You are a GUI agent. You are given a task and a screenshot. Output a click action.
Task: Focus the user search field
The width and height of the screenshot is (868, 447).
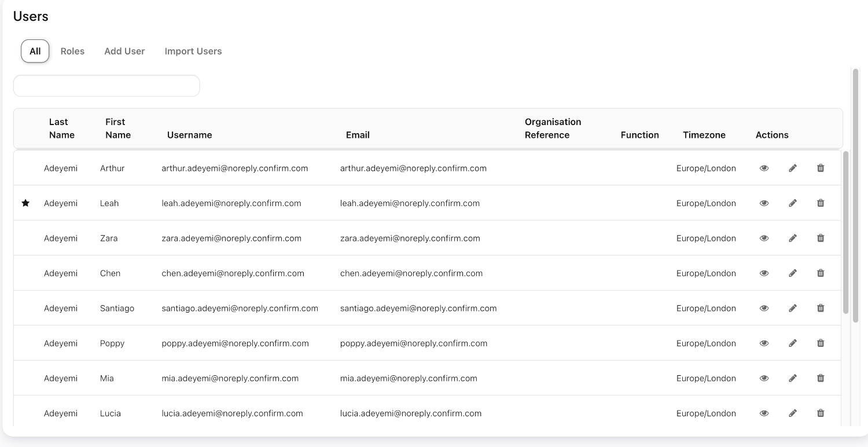tap(106, 86)
